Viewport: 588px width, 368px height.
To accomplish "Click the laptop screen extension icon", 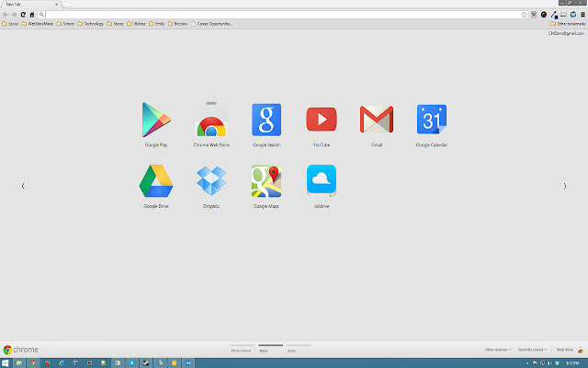I will [563, 15].
